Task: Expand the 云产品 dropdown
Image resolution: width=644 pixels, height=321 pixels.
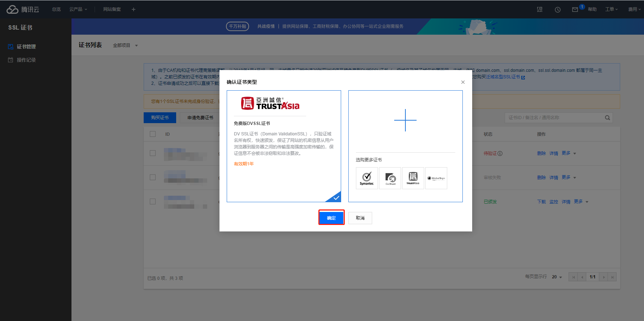Action: [x=78, y=9]
